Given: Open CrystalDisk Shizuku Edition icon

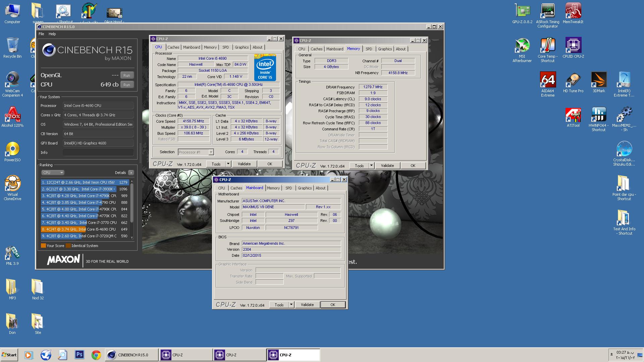Looking at the screenshot, I should pyautogui.click(x=624, y=154).
